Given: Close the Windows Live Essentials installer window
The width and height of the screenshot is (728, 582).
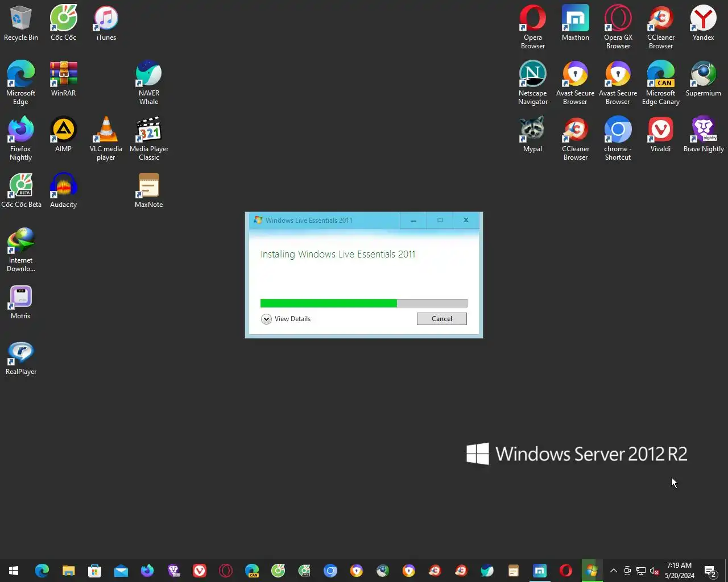Looking at the screenshot, I should coord(466,220).
